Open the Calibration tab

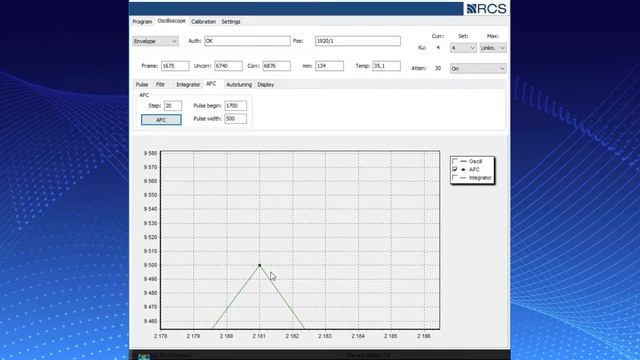coord(203,22)
